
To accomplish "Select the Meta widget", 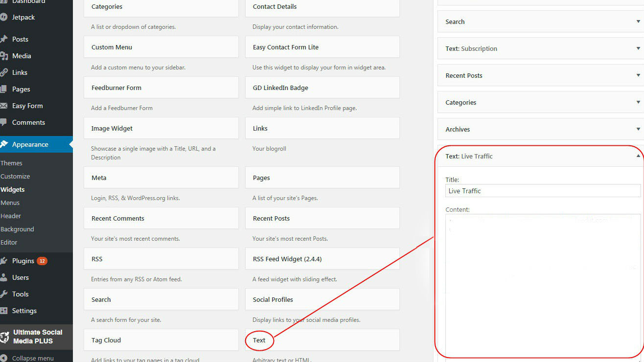I will [x=161, y=178].
